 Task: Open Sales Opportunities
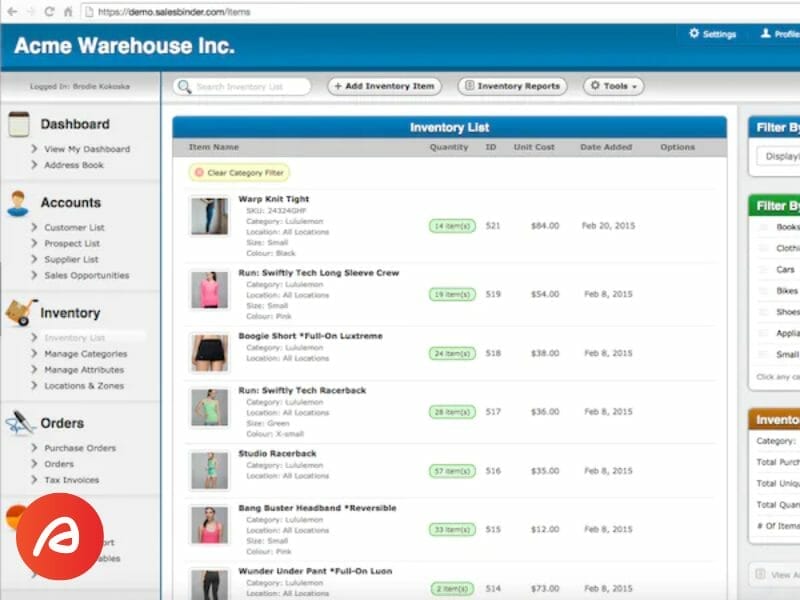[87, 275]
